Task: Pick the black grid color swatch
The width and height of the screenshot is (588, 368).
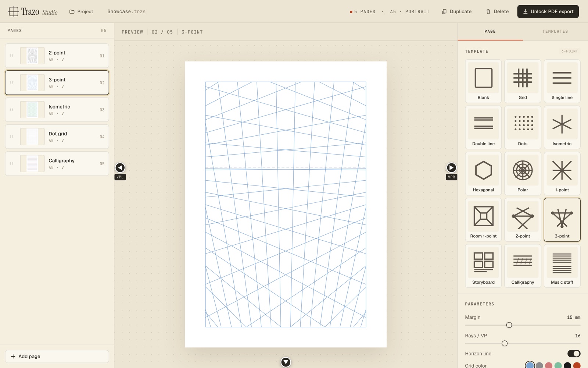Action: (567, 365)
